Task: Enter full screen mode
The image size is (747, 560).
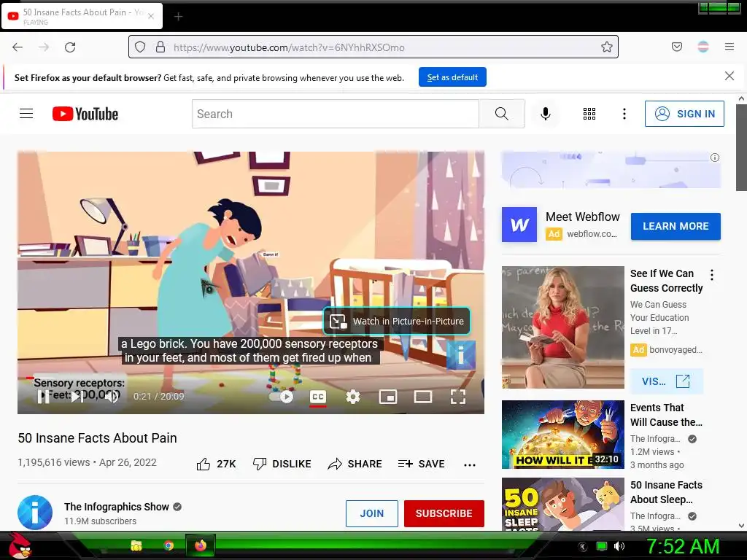Action: [x=458, y=397]
